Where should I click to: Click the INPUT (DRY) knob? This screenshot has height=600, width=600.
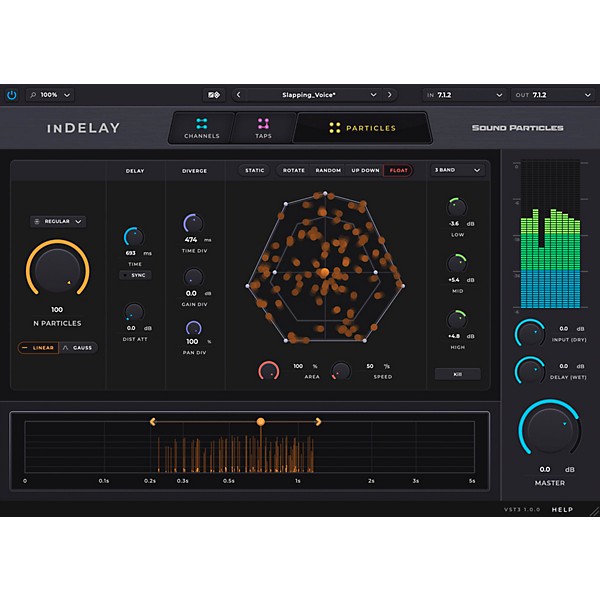[x=530, y=333]
